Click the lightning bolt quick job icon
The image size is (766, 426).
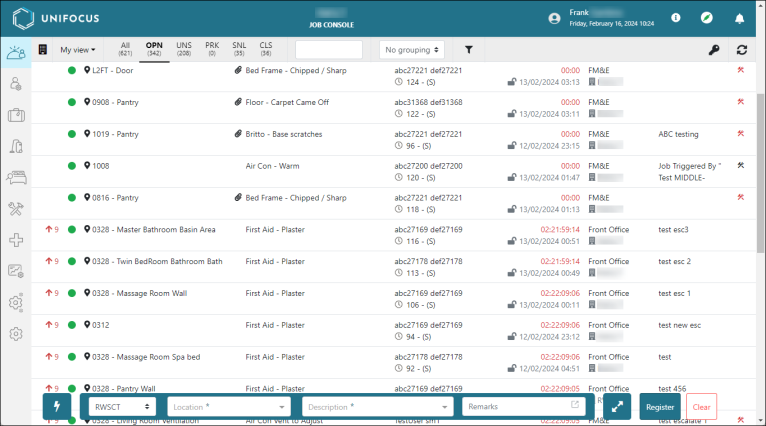pyautogui.click(x=58, y=407)
